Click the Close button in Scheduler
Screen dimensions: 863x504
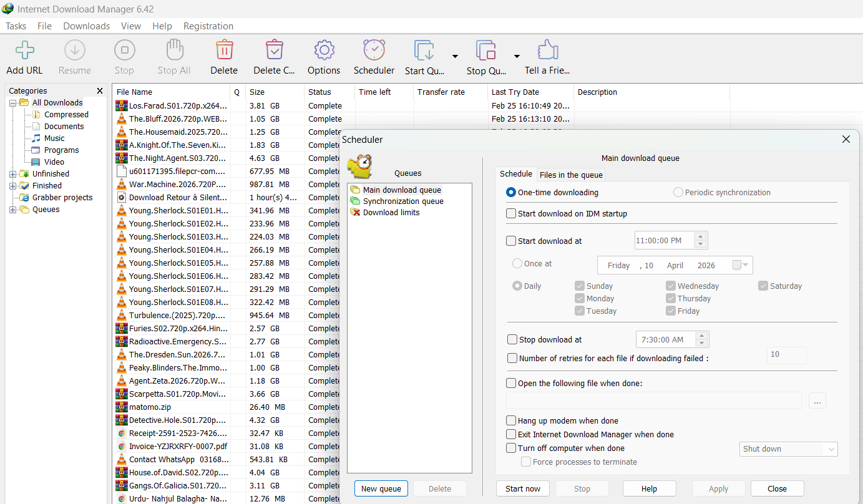tap(777, 488)
